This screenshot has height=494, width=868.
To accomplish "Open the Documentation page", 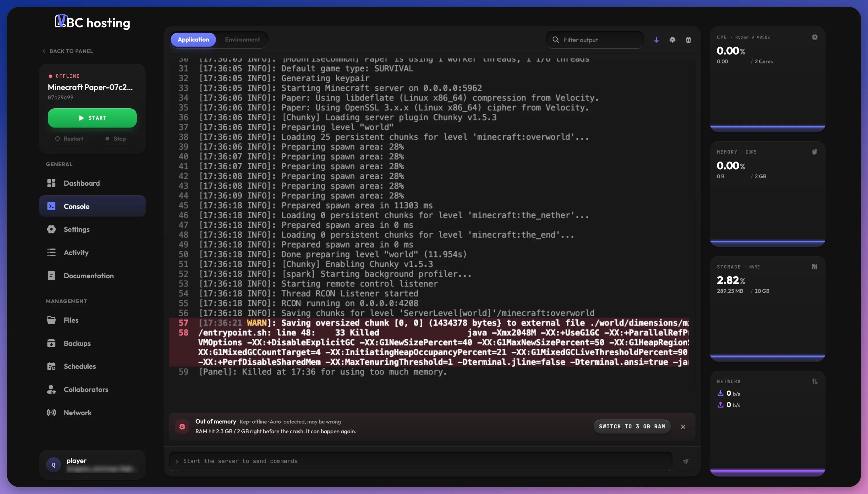I will (x=92, y=275).
